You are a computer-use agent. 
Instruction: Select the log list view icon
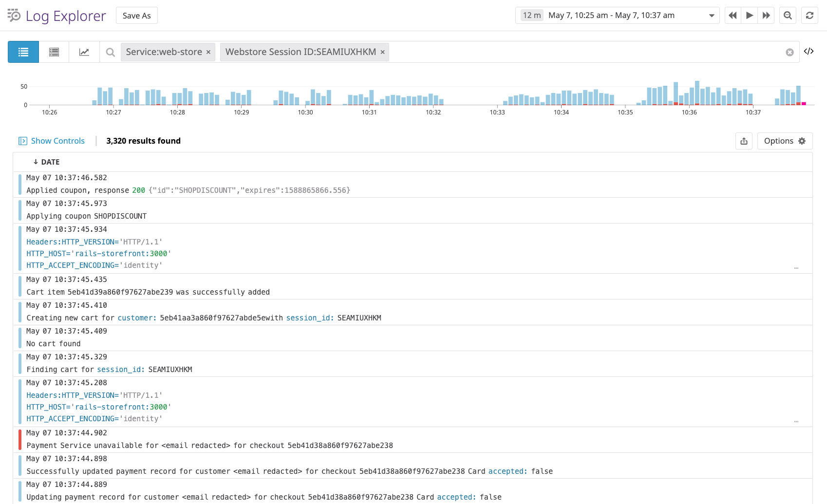point(23,52)
